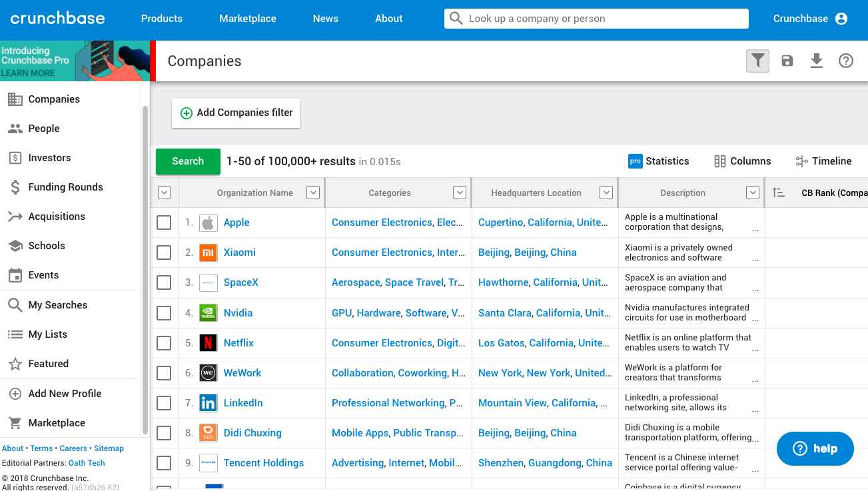Open the Oath Tech partner link

[87, 463]
